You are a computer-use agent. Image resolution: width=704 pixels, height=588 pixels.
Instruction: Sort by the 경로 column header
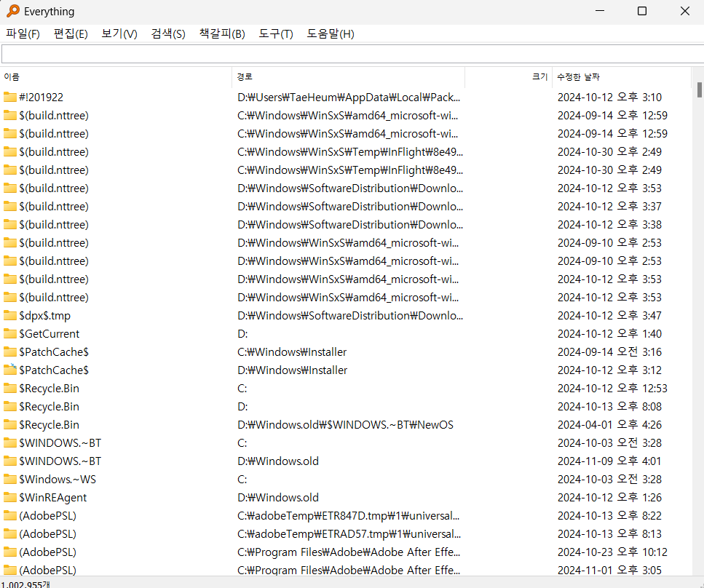click(x=349, y=77)
